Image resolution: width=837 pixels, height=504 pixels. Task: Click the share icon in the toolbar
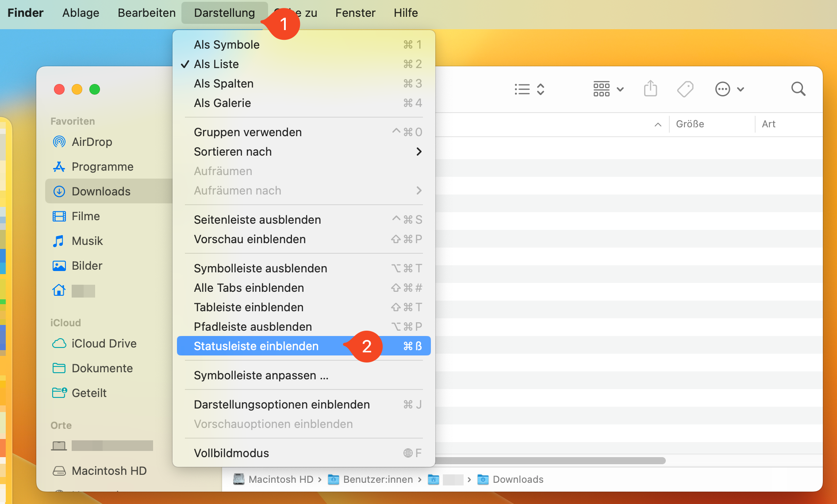(650, 89)
